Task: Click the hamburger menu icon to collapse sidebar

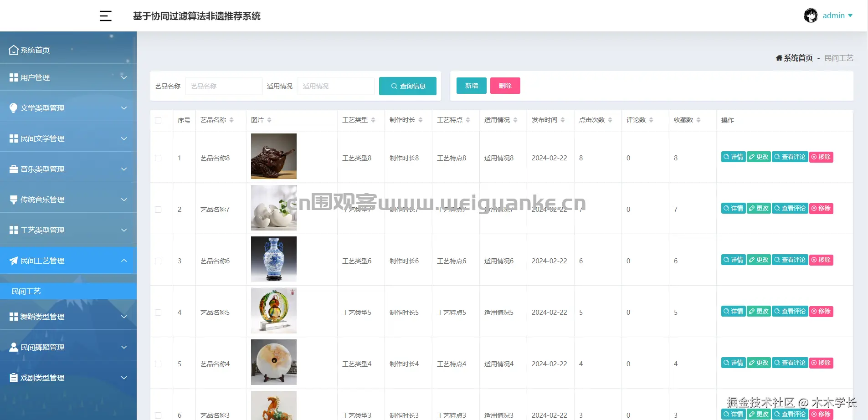Action: [x=106, y=15]
